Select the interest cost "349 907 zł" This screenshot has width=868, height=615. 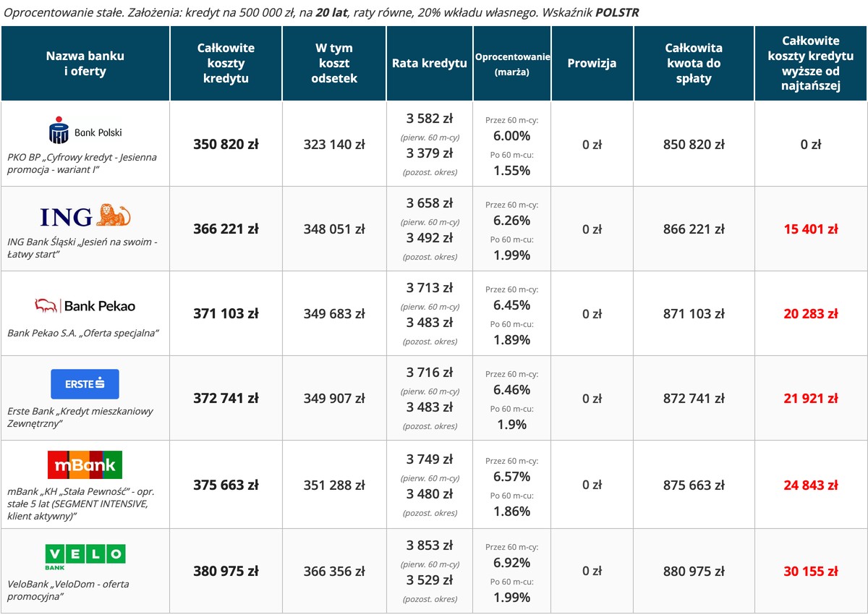(x=334, y=398)
